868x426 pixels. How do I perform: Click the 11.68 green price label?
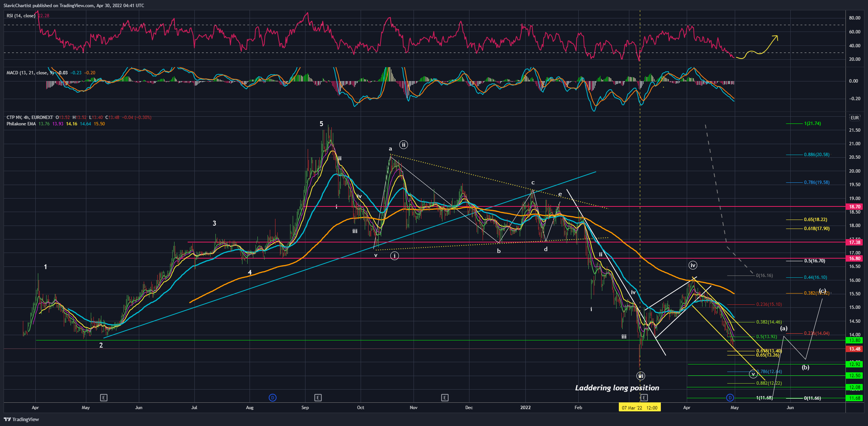pyautogui.click(x=854, y=398)
